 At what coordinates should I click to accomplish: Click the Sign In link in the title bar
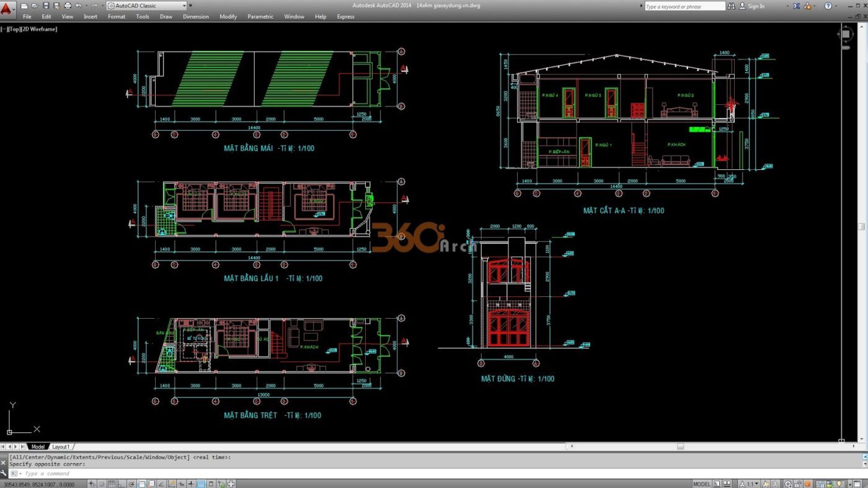(x=756, y=6)
